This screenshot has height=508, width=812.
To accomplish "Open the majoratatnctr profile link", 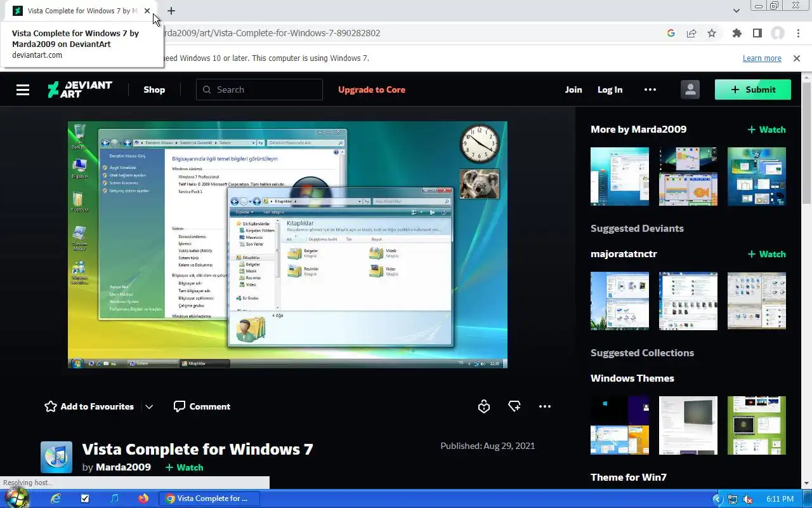I will pos(624,254).
